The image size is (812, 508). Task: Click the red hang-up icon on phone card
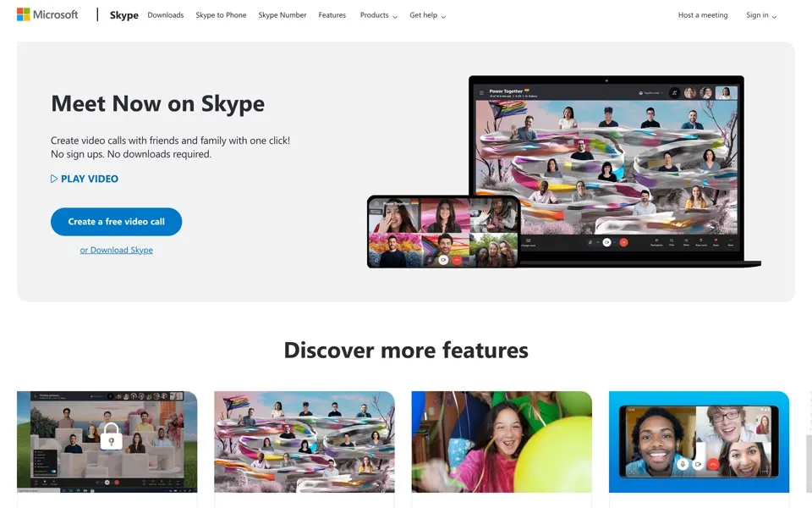tap(713, 465)
